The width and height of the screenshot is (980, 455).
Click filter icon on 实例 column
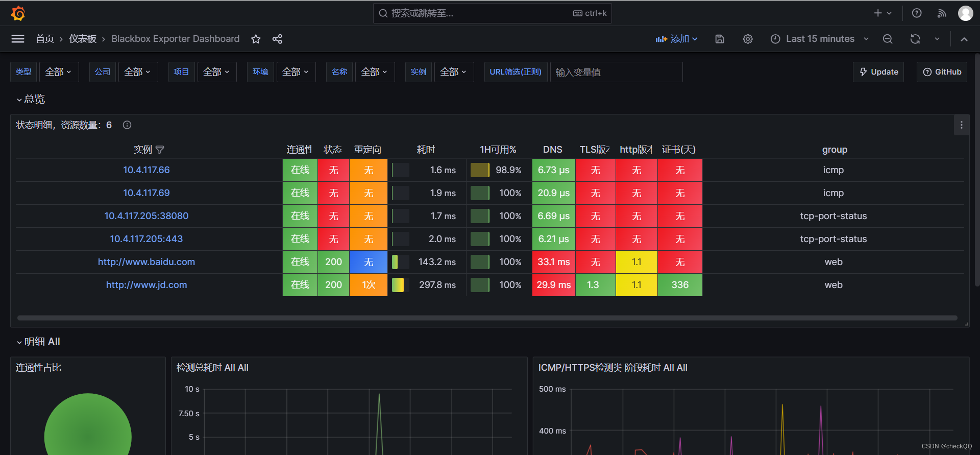(160, 150)
